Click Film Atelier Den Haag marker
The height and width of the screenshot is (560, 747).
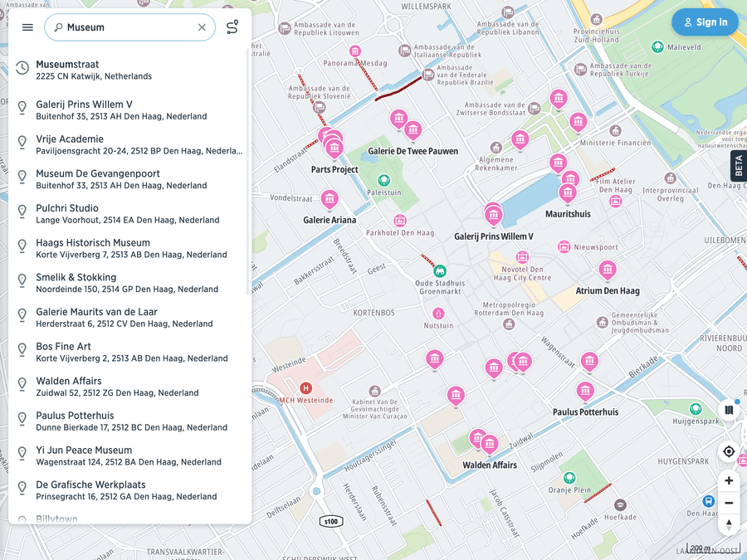pyautogui.click(x=616, y=202)
